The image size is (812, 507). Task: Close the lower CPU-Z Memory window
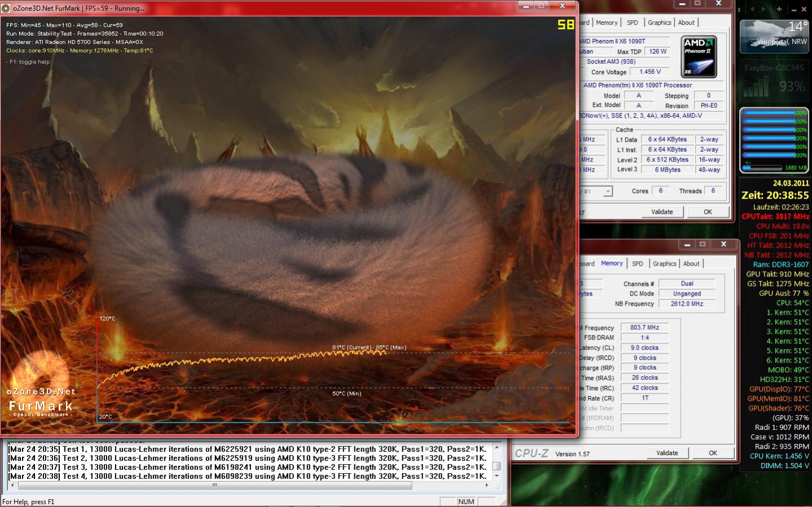pos(723,244)
